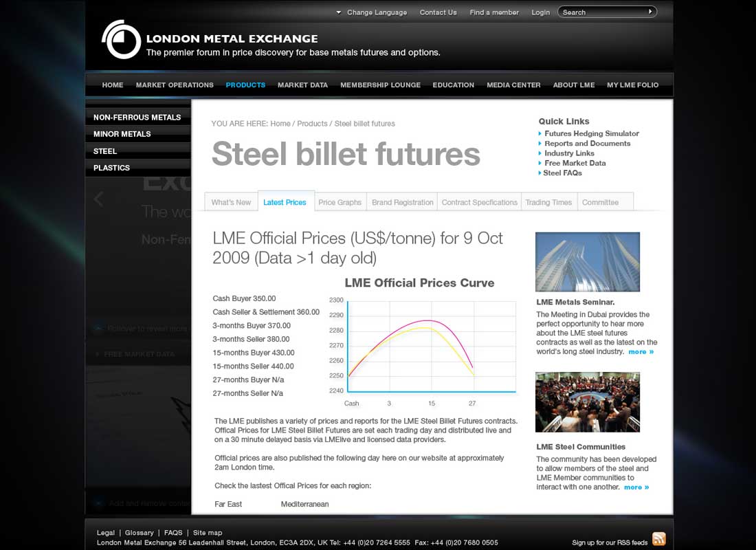Open the About LME menu
Viewport: 756px width, 550px height.
click(574, 85)
